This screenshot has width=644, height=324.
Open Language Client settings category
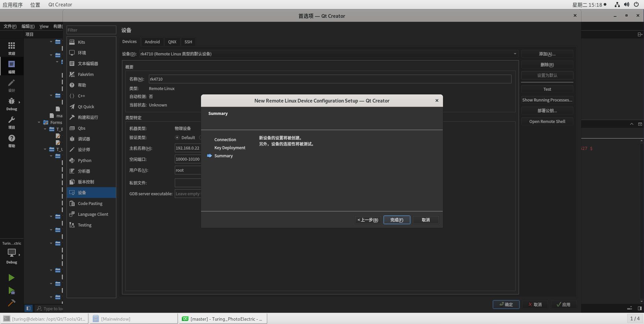click(91, 214)
